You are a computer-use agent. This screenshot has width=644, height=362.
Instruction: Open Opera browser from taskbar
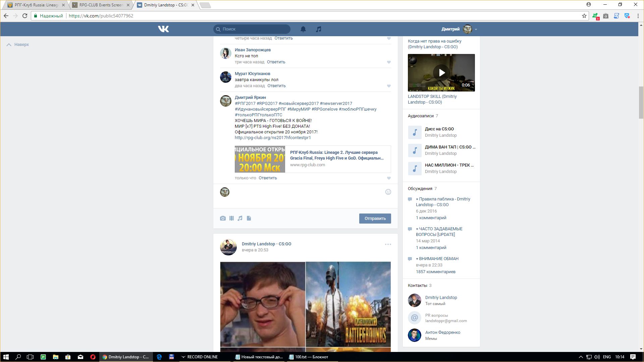pos(93,357)
